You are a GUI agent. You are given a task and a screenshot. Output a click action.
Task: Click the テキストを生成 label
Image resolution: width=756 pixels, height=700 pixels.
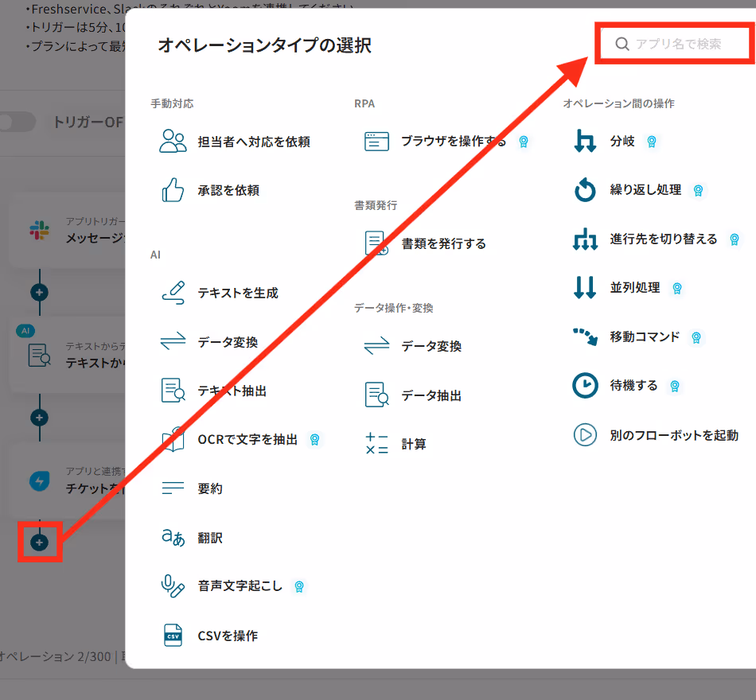pyautogui.click(x=238, y=293)
